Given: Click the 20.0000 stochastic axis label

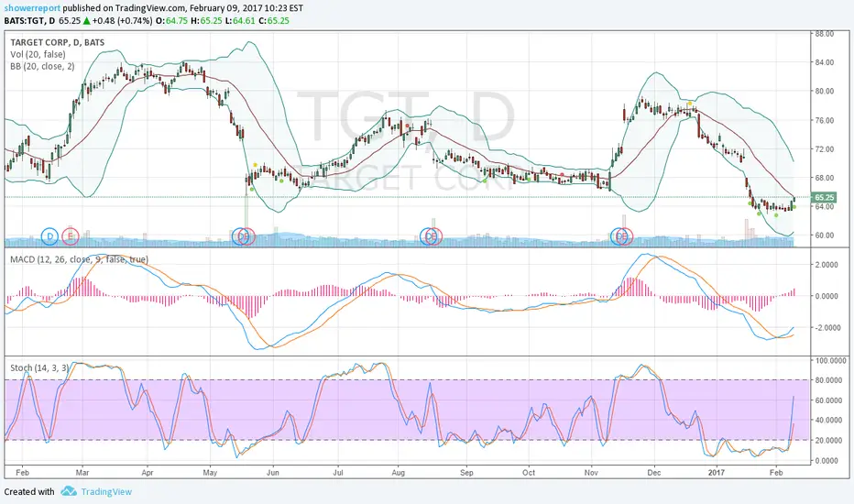Looking at the screenshot, I should click(828, 441).
